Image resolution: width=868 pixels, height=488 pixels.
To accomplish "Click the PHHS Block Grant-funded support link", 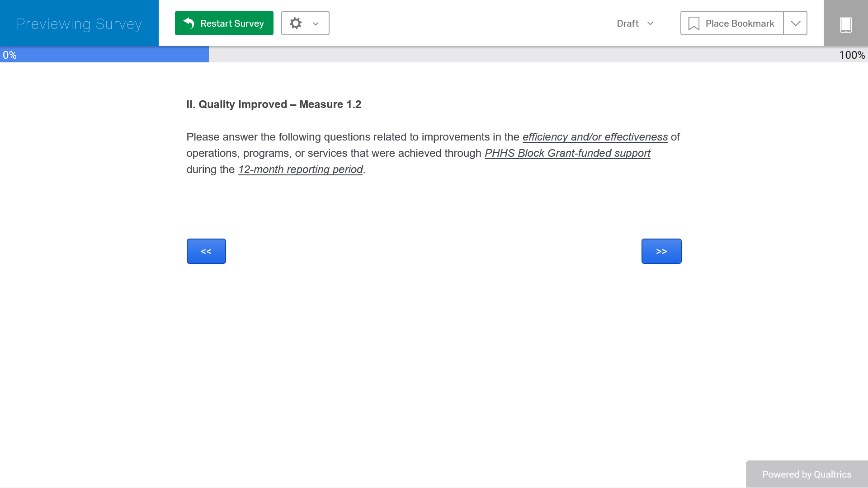I will [567, 153].
